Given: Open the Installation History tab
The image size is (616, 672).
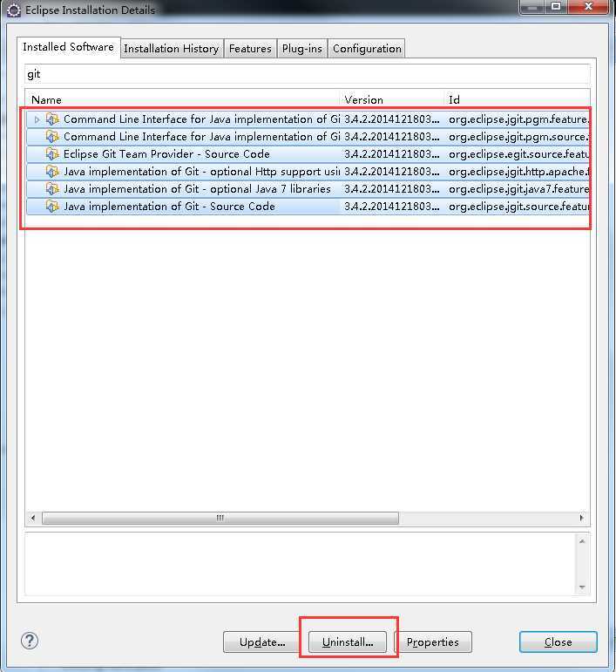Looking at the screenshot, I should click(172, 49).
